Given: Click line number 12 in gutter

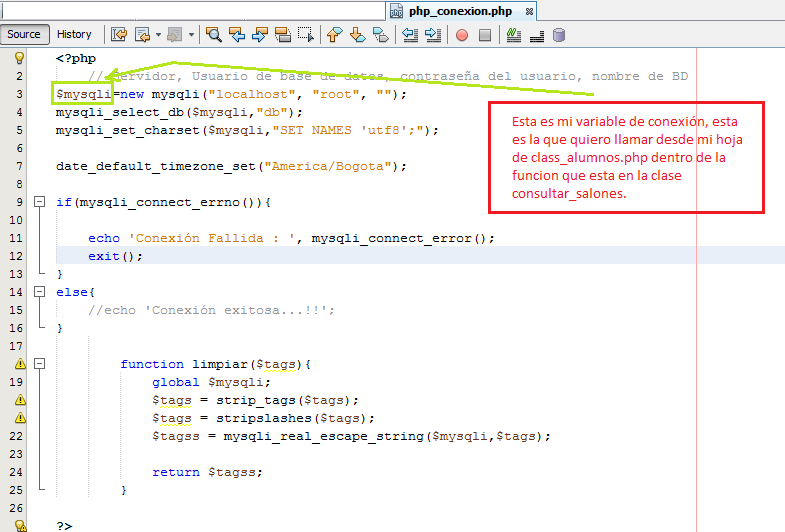Looking at the screenshot, I should point(16,256).
